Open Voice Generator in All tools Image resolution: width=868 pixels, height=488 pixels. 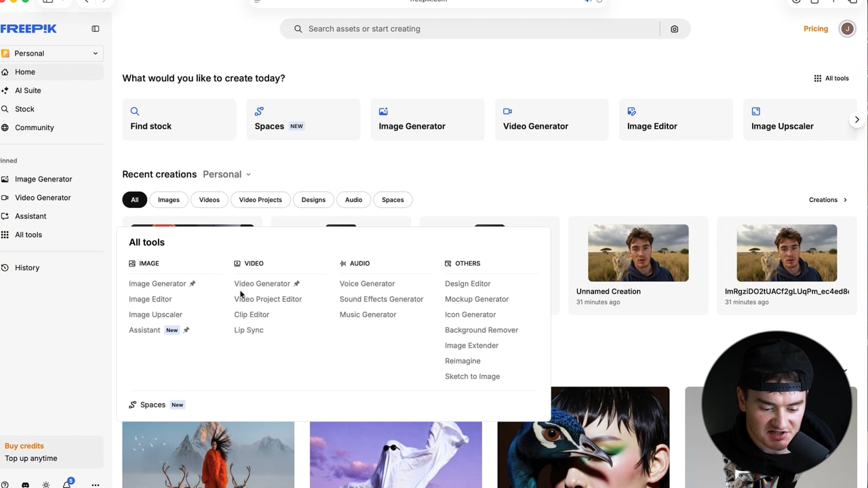(367, 283)
